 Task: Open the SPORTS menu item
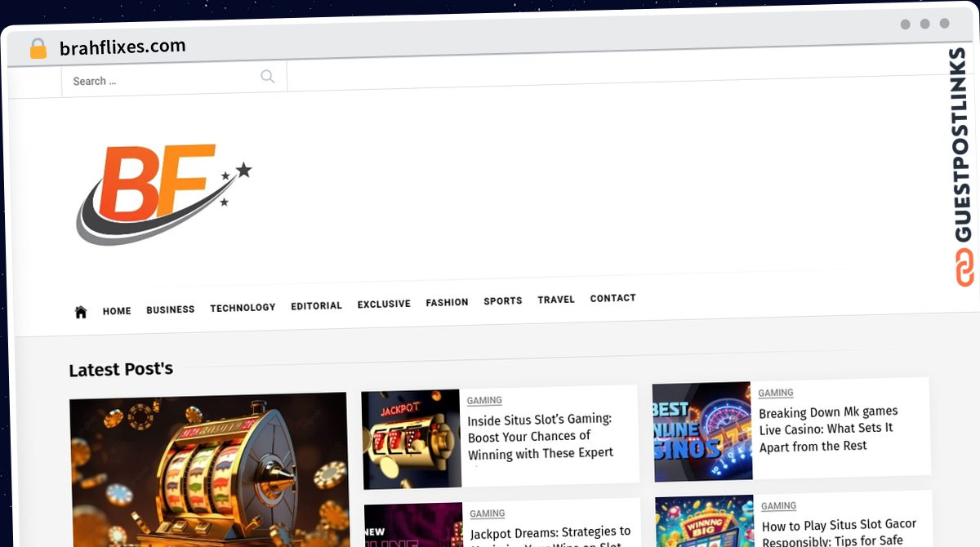pyautogui.click(x=502, y=301)
